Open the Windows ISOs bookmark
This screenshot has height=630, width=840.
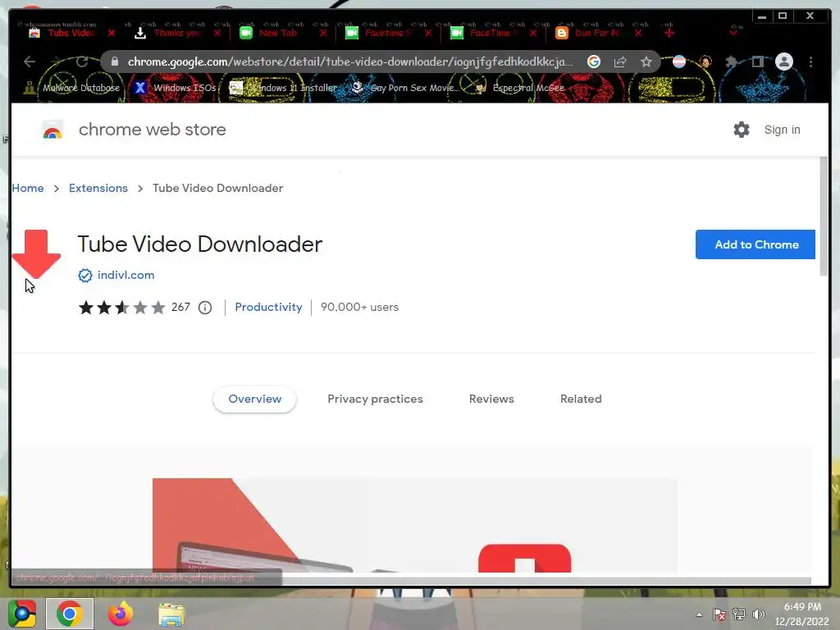[176, 88]
